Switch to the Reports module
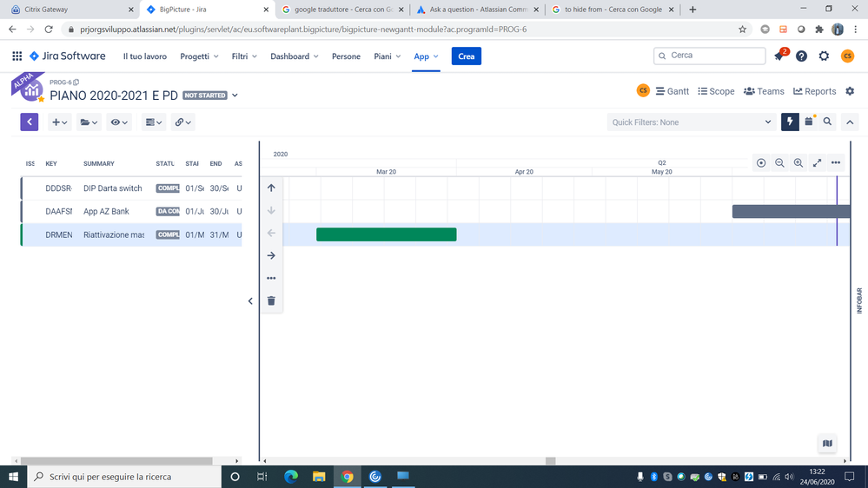The image size is (868, 488). pos(815,91)
